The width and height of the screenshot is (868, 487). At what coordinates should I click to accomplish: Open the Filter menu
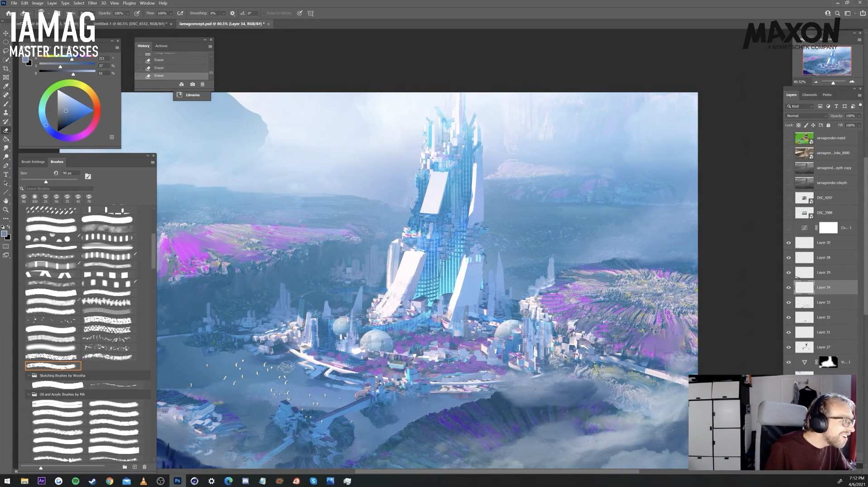pos(93,3)
